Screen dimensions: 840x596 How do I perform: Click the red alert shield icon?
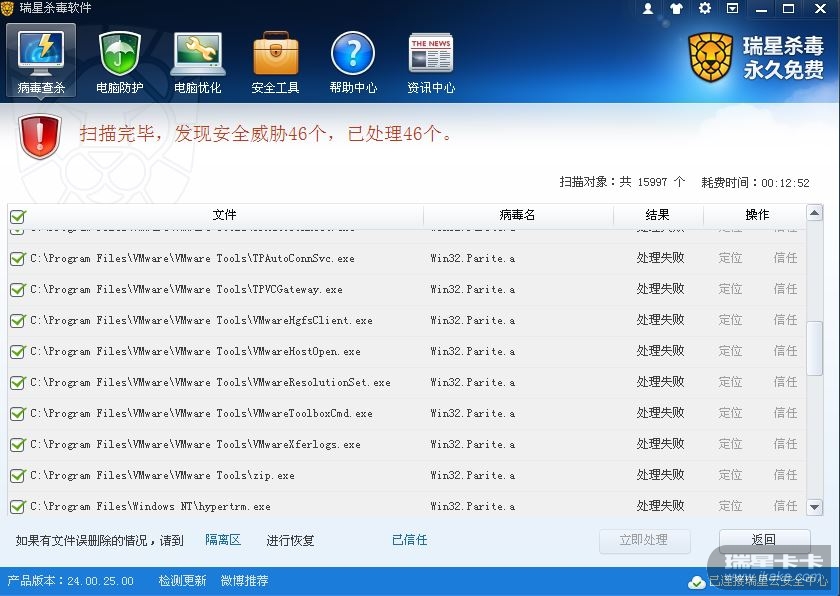[40, 136]
